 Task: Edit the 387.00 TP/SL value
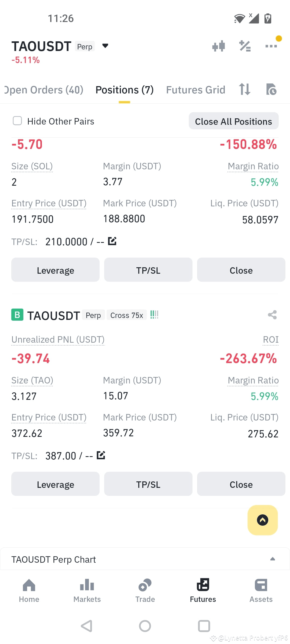tap(101, 455)
